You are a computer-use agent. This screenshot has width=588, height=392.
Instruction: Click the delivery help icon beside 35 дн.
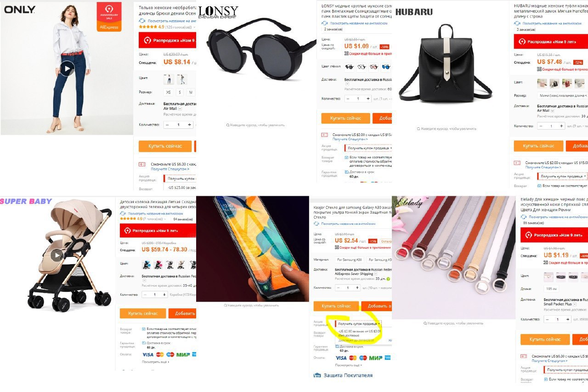[388, 279]
